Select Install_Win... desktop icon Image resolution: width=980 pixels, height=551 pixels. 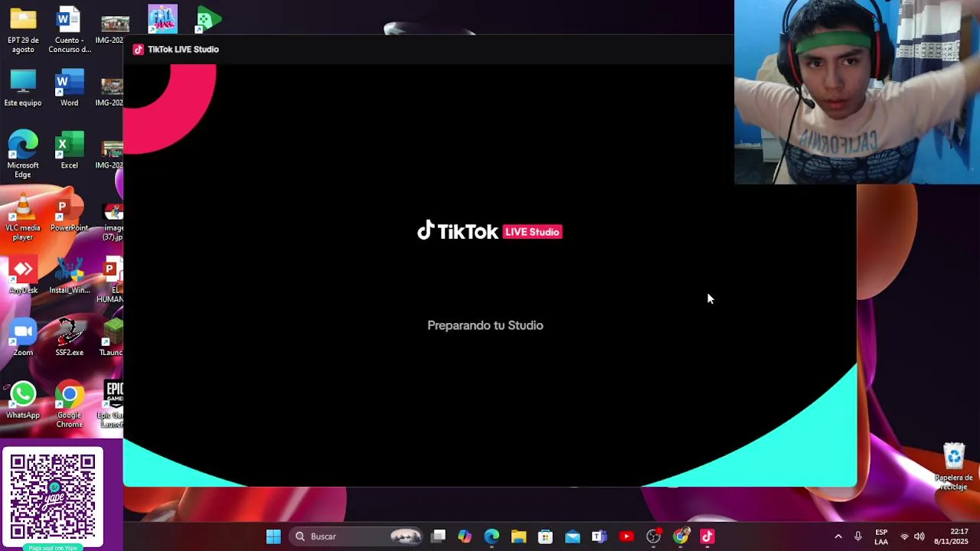(70, 276)
